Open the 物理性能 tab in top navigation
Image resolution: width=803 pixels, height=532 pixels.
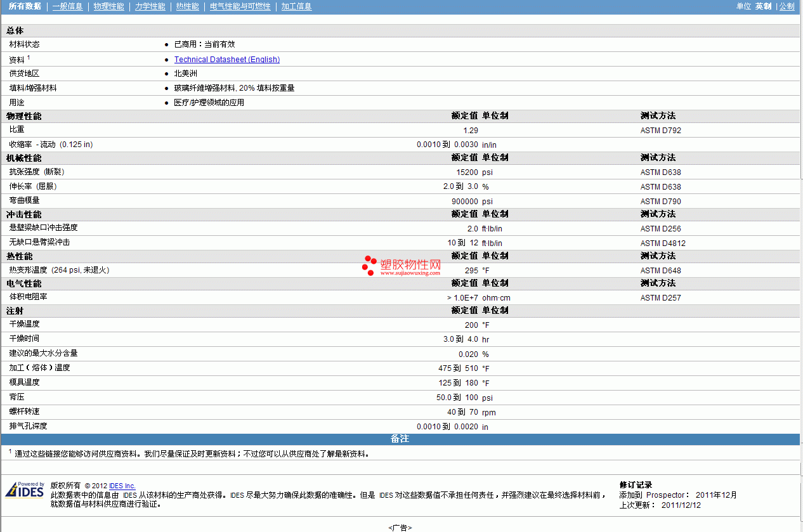tap(108, 6)
